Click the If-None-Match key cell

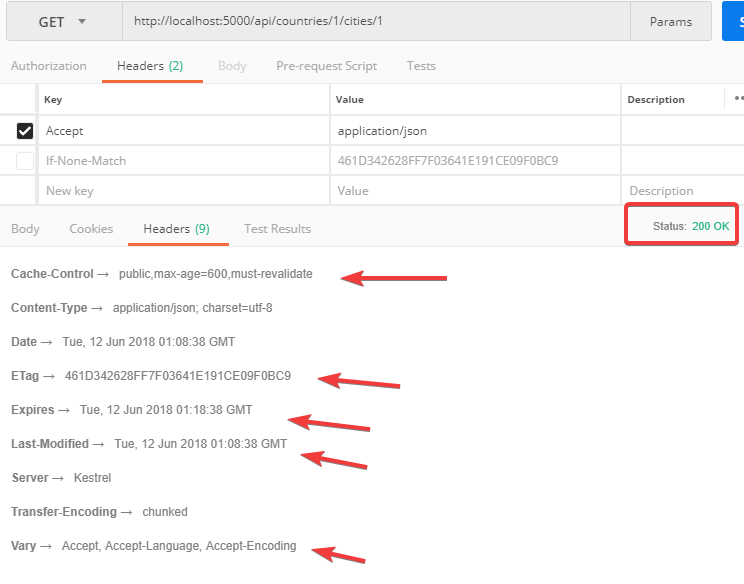pyautogui.click(x=185, y=161)
